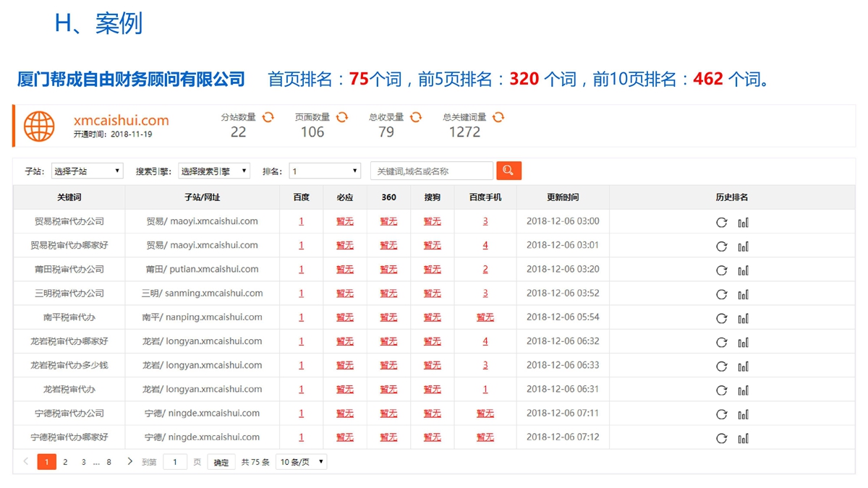Click the orange globe site icon
Viewport: 868px width, 488px height.
point(39,127)
